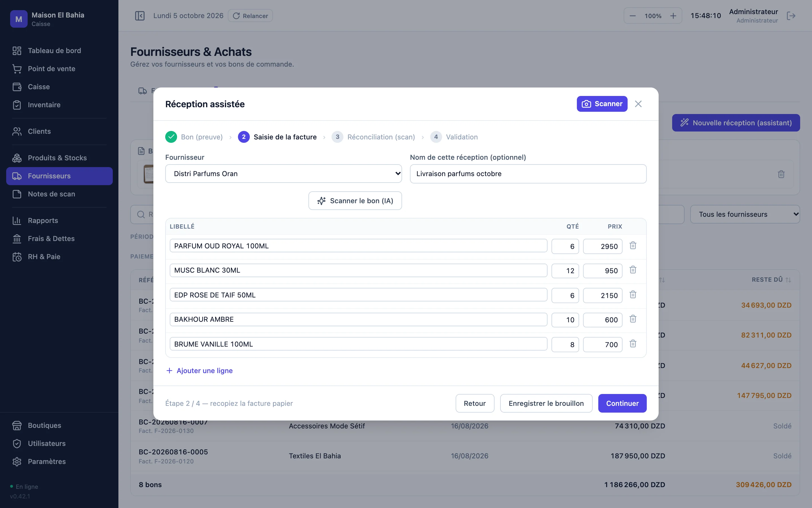This screenshot has width=812, height=508.
Task: Click Enregistrer le brouillon button
Action: [546, 403]
